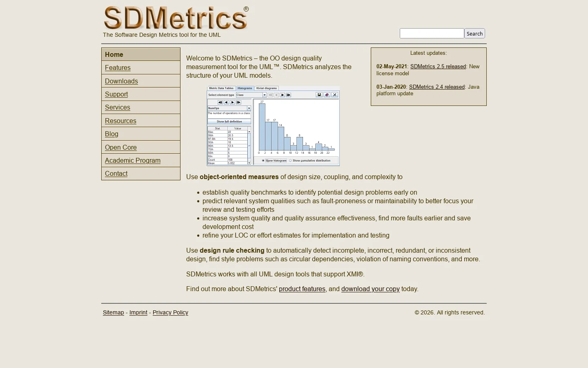Click the histogram screenshot image
588x368 pixels.
click(273, 126)
